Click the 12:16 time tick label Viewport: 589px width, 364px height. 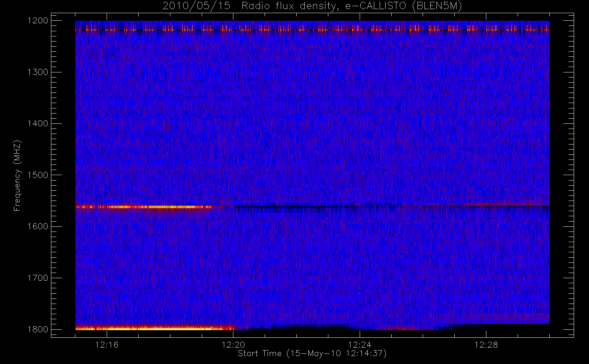(107, 345)
